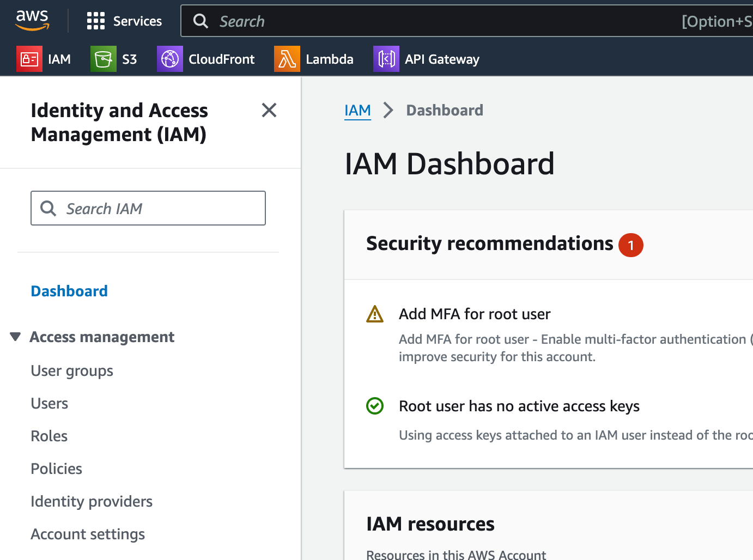Open Roles in the sidebar

(49, 436)
